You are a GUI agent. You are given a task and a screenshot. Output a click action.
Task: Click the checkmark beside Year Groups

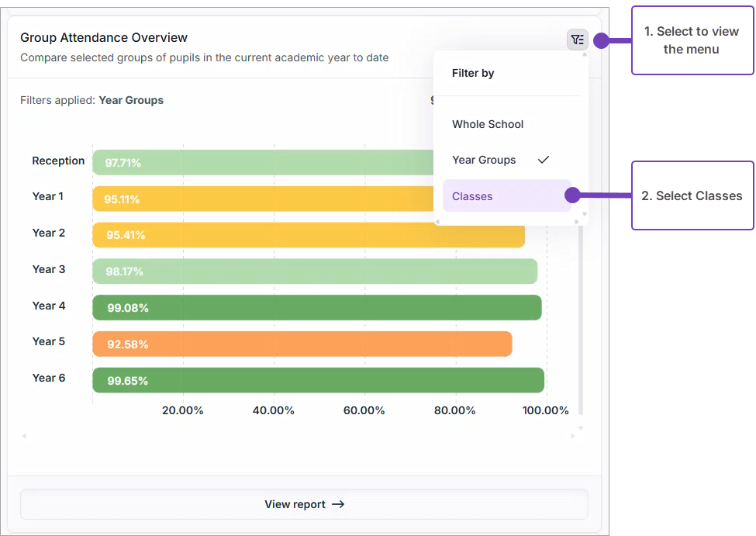pos(544,160)
